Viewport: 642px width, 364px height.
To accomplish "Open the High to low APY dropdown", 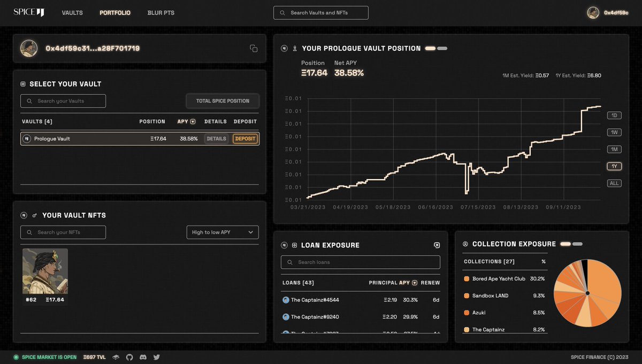I will coord(223,233).
